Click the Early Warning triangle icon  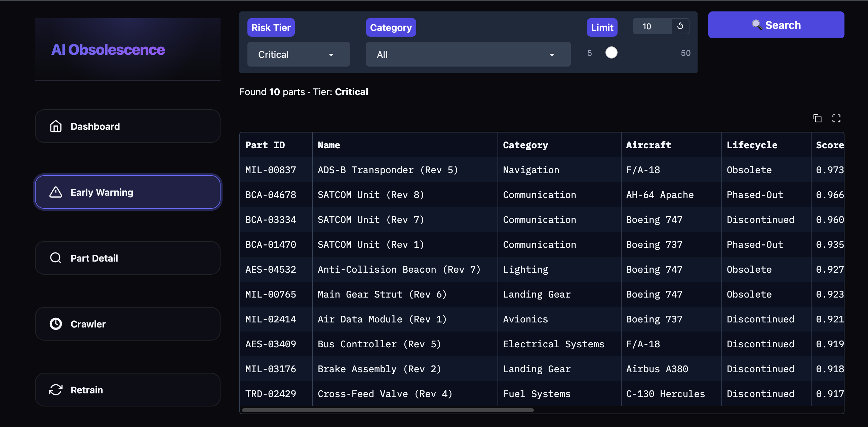[55, 192]
